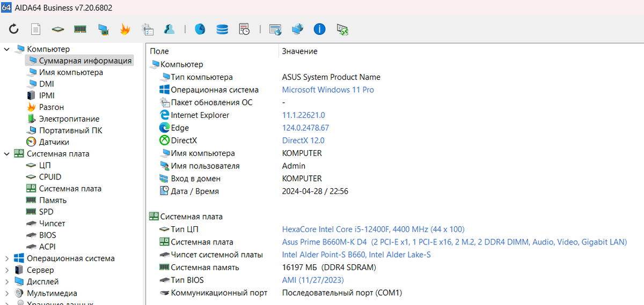
Task: Open the Датчики tree item
Action: (x=54, y=142)
